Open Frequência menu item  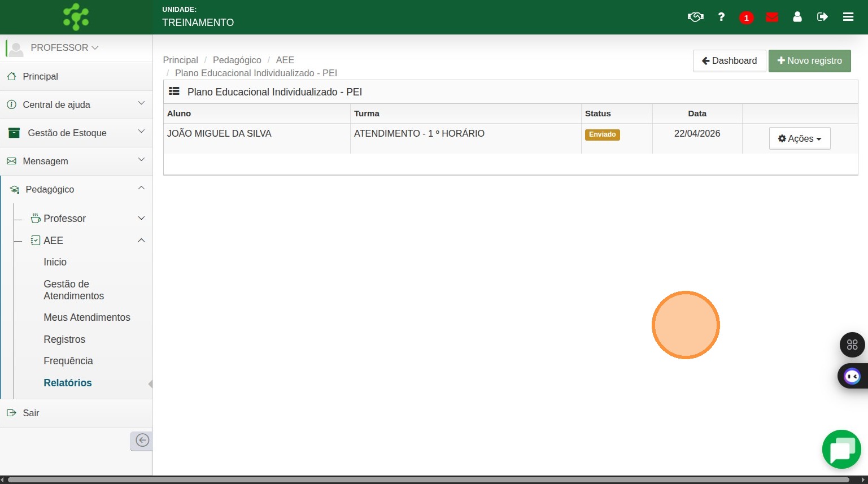click(68, 361)
